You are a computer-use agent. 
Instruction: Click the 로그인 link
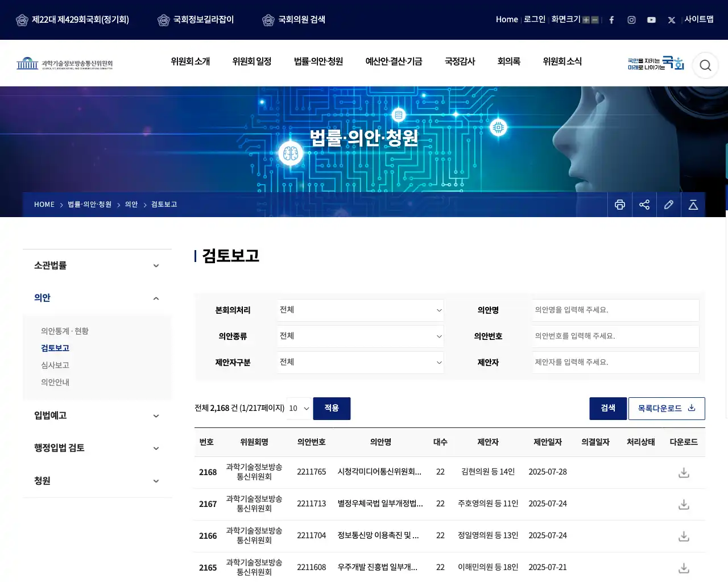click(535, 20)
